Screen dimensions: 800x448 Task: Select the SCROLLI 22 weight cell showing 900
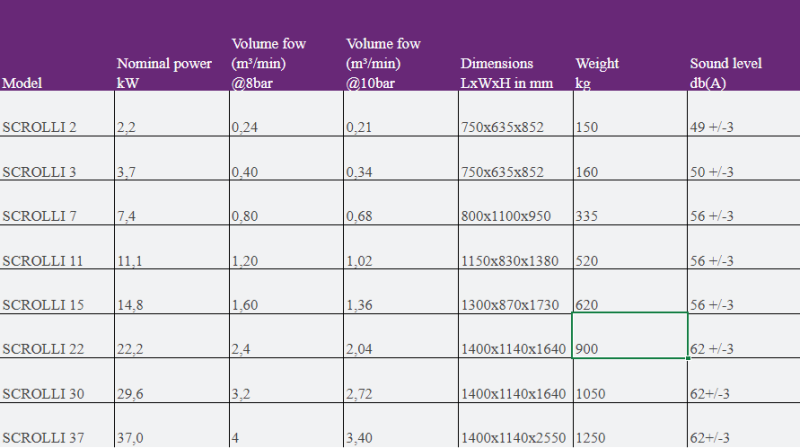[629, 347]
